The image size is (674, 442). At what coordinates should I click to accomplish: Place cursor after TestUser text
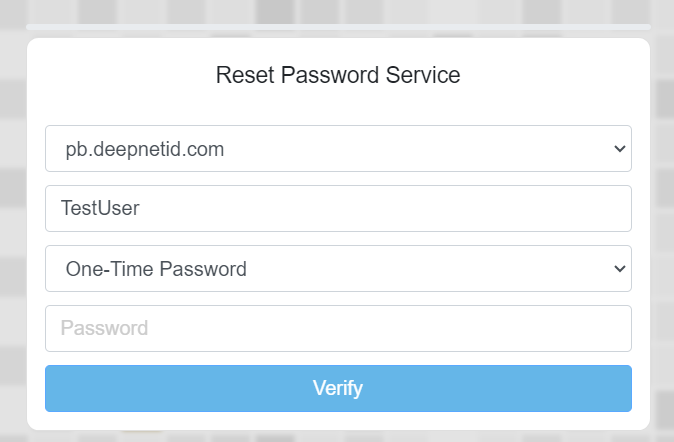pyautogui.click(x=142, y=208)
